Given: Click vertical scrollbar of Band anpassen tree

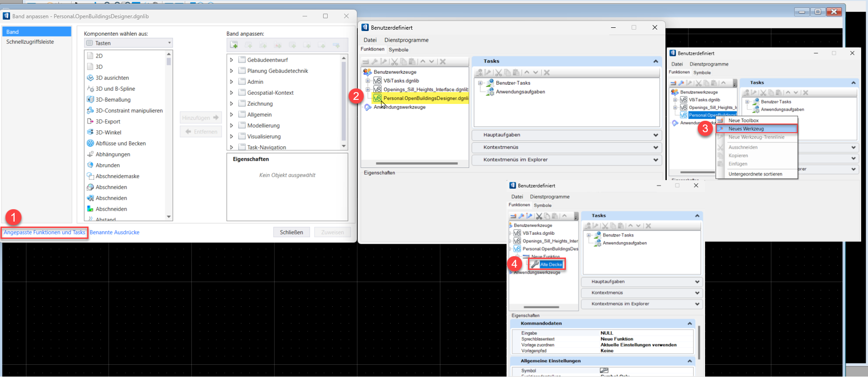Looking at the screenshot, I should pyautogui.click(x=344, y=101).
